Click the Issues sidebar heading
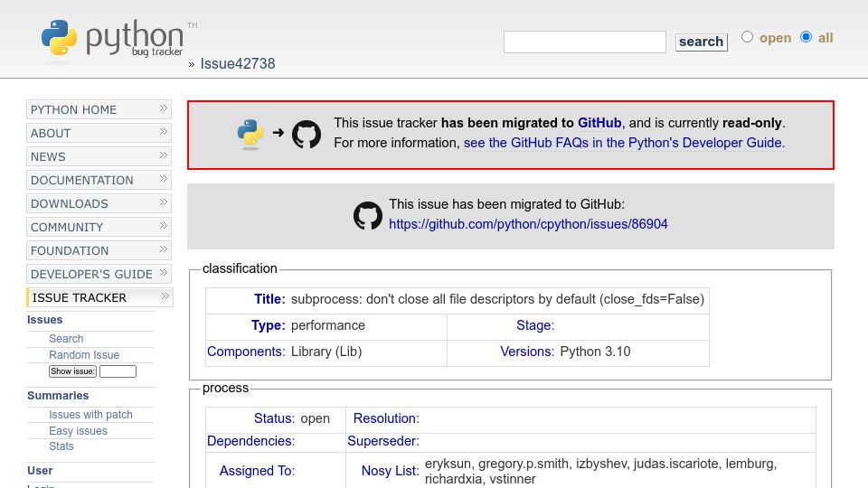This screenshot has height=488, width=868. click(45, 320)
